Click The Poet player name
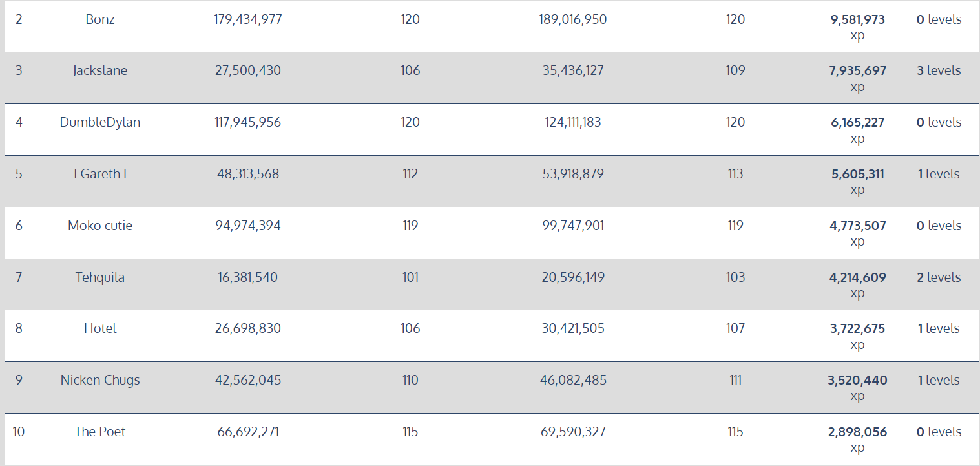The image size is (980, 466). [100, 432]
